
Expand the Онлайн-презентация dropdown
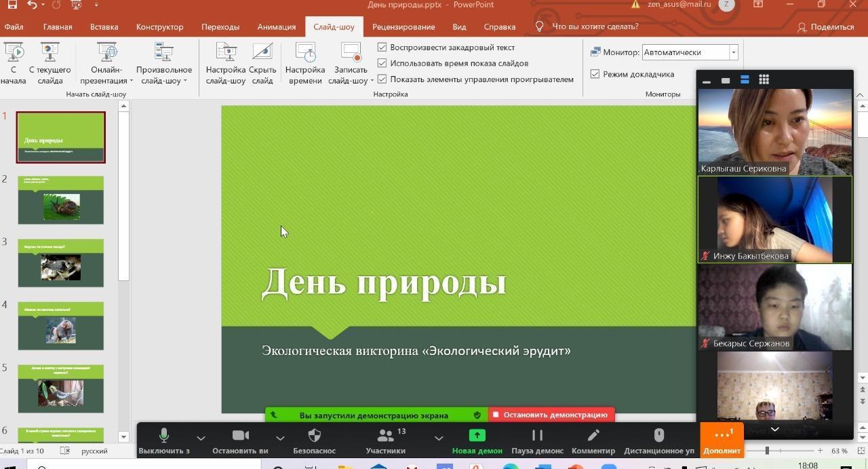(132, 81)
